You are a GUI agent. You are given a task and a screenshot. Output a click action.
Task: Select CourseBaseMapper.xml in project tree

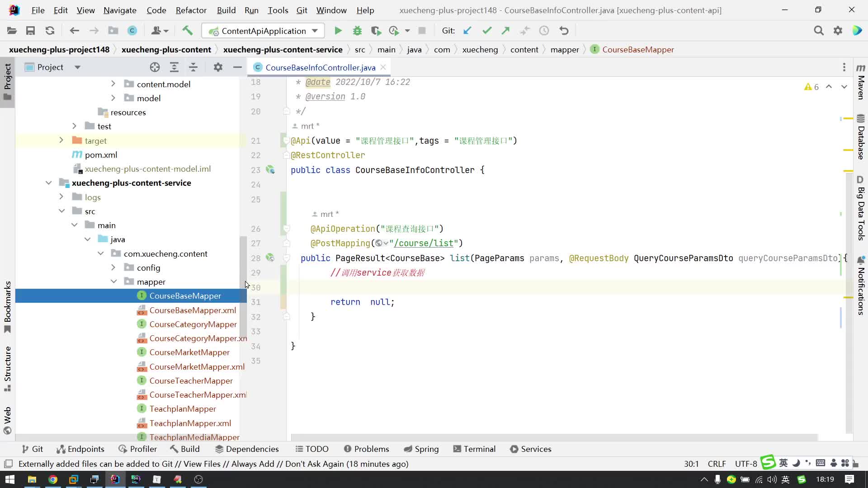[x=193, y=310]
